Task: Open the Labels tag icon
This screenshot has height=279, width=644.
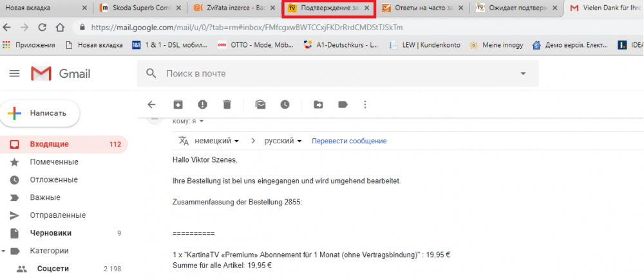Action: pos(343,105)
